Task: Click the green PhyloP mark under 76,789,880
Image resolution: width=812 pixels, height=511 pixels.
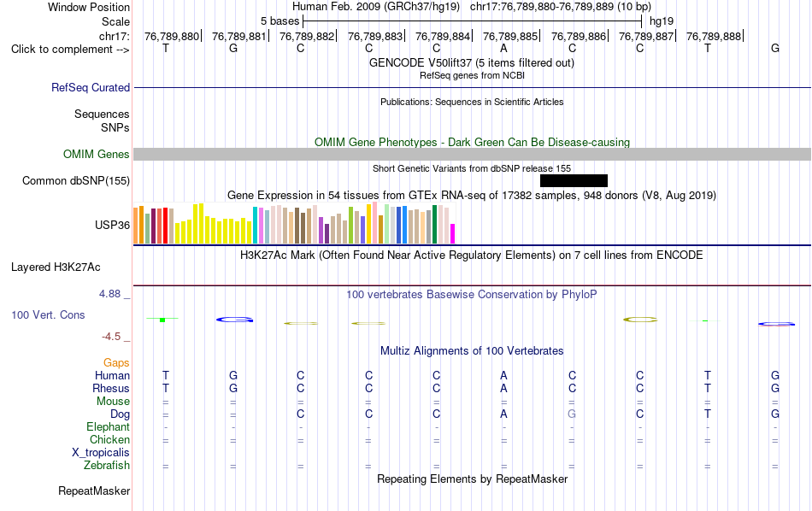Action: click(162, 320)
